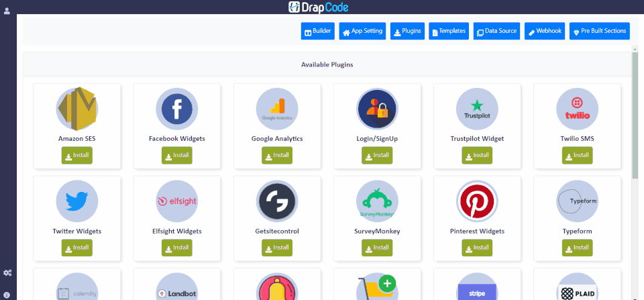Click the Twitter Widgets label

76,231
